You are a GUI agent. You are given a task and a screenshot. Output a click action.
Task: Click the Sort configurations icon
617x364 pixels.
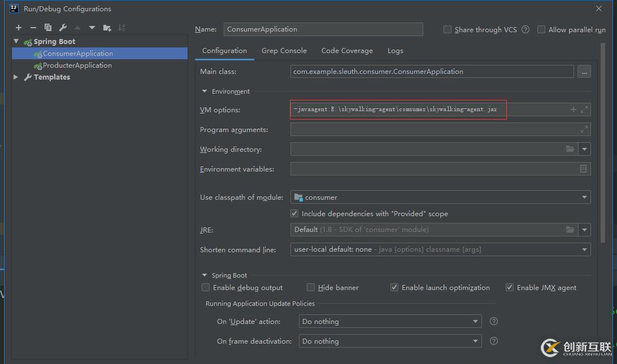[121, 28]
